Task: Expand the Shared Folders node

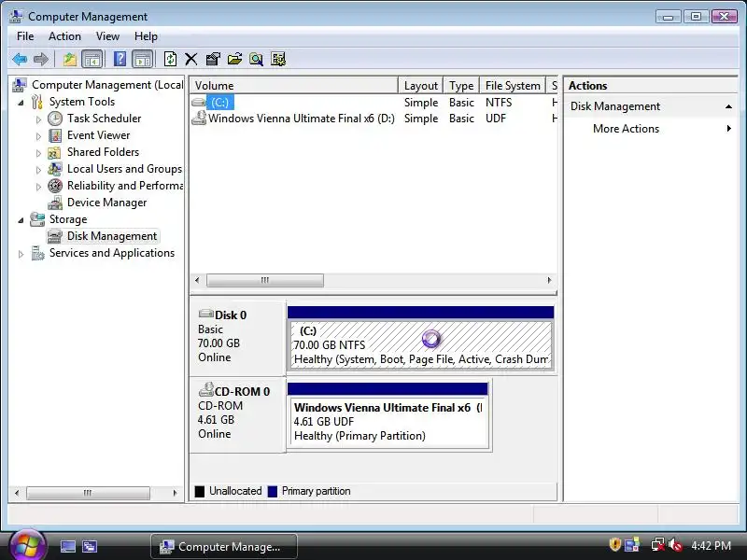Action: 38,153
